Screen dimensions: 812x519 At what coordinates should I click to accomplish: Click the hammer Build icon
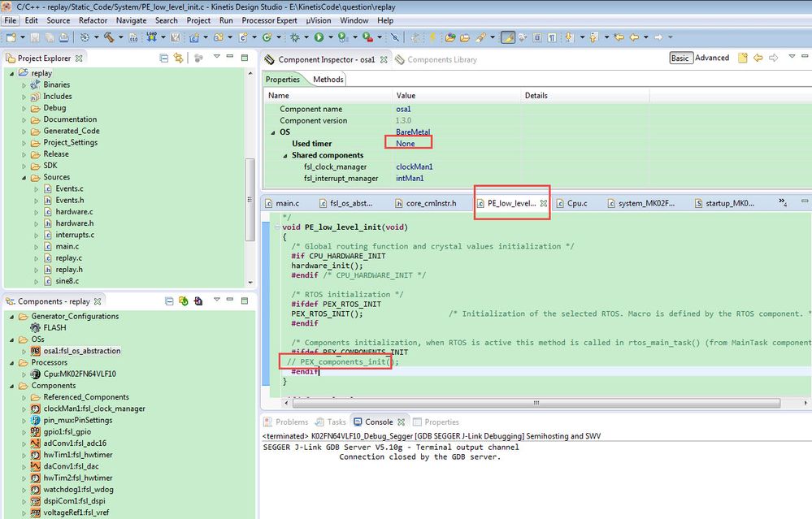click(x=109, y=37)
